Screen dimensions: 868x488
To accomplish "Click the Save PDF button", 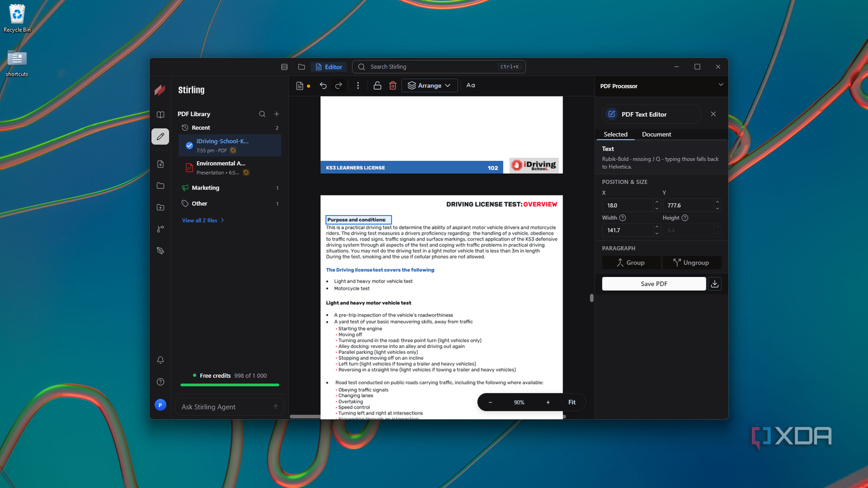I will [654, 284].
